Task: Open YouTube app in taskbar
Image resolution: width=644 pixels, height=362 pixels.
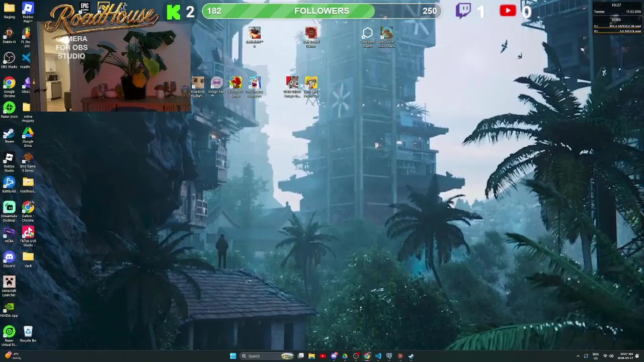Action: pyautogui.click(x=323, y=356)
